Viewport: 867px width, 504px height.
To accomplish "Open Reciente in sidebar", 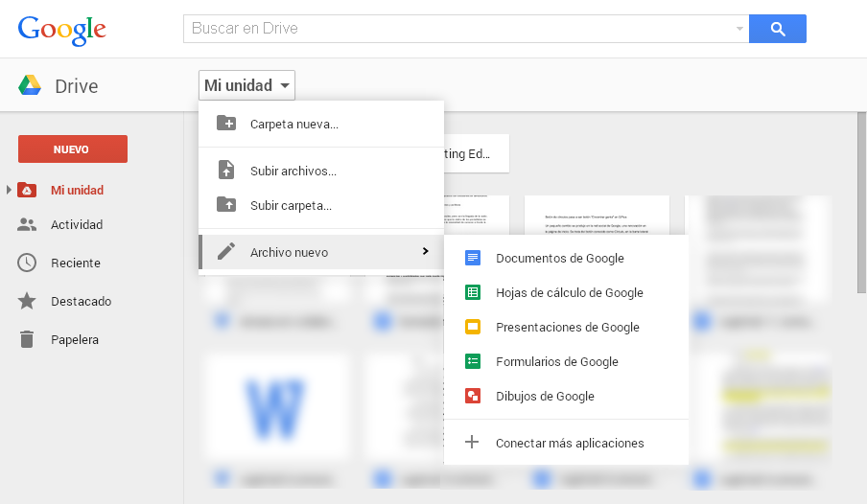I will tap(76, 263).
